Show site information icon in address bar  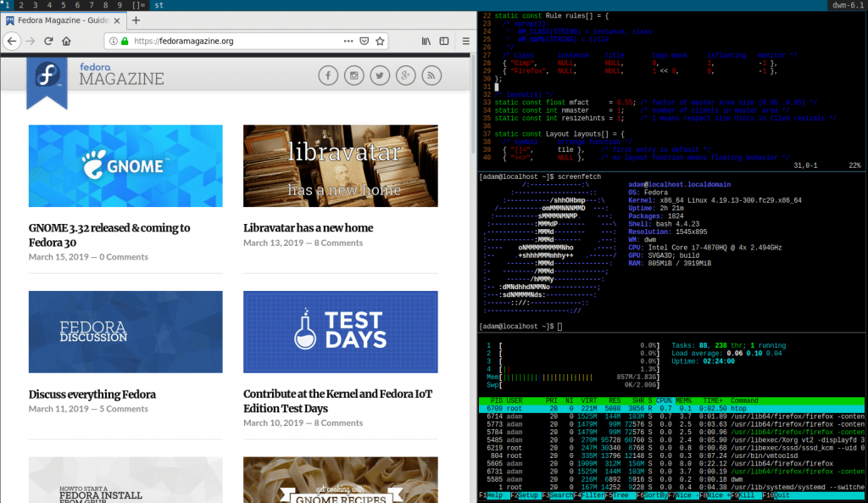[112, 41]
